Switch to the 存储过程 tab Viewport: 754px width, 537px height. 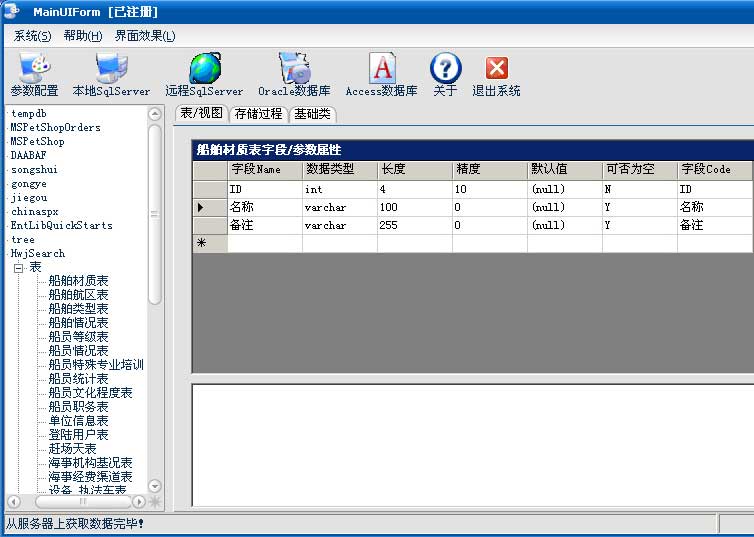pos(258,114)
